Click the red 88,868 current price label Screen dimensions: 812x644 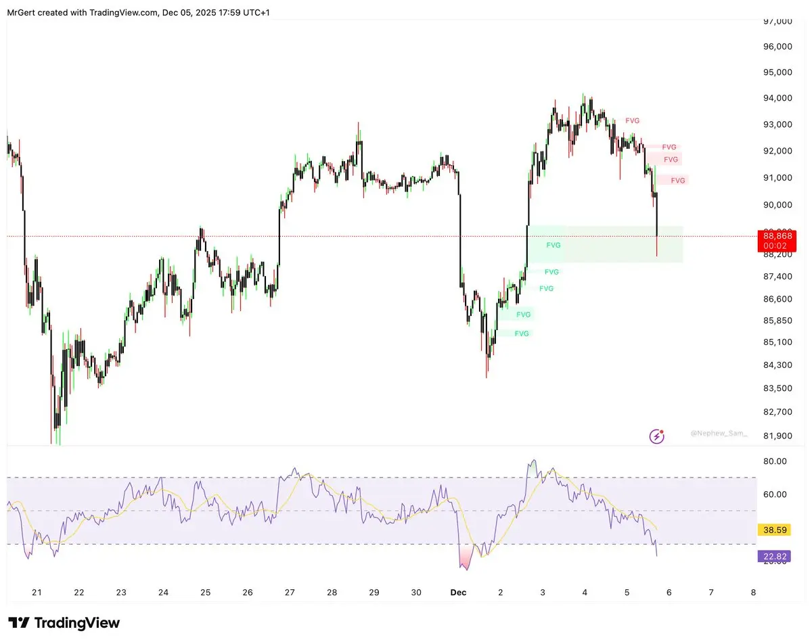[777, 236]
